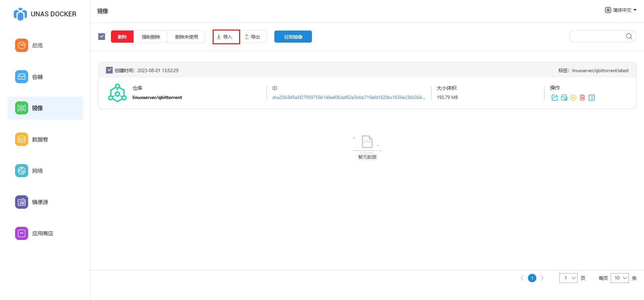Expand the page number dropdown
This screenshot has height=300, width=644.
(x=568, y=278)
